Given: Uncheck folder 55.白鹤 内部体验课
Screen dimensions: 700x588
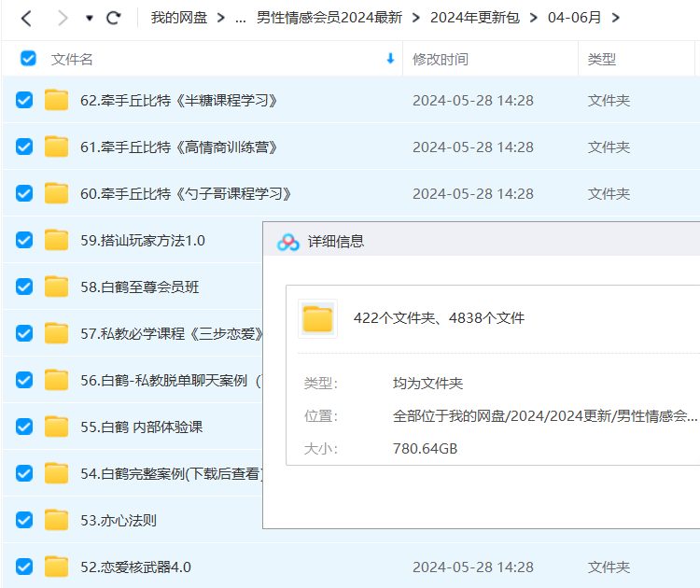Looking at the screenshot, I should [x=24, y=427].
